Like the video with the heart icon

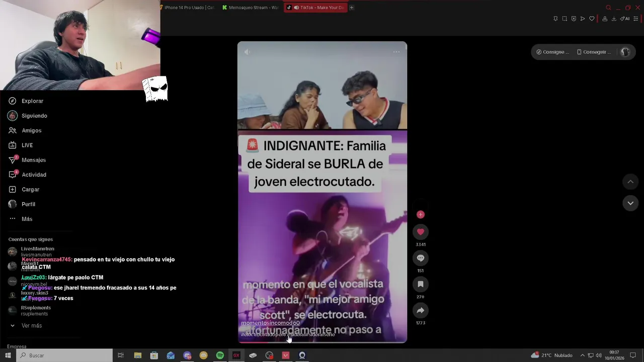(421, 232)
